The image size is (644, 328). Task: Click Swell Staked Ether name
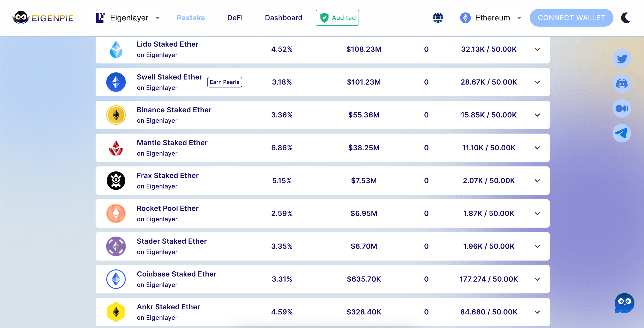(x=169, y=77)
